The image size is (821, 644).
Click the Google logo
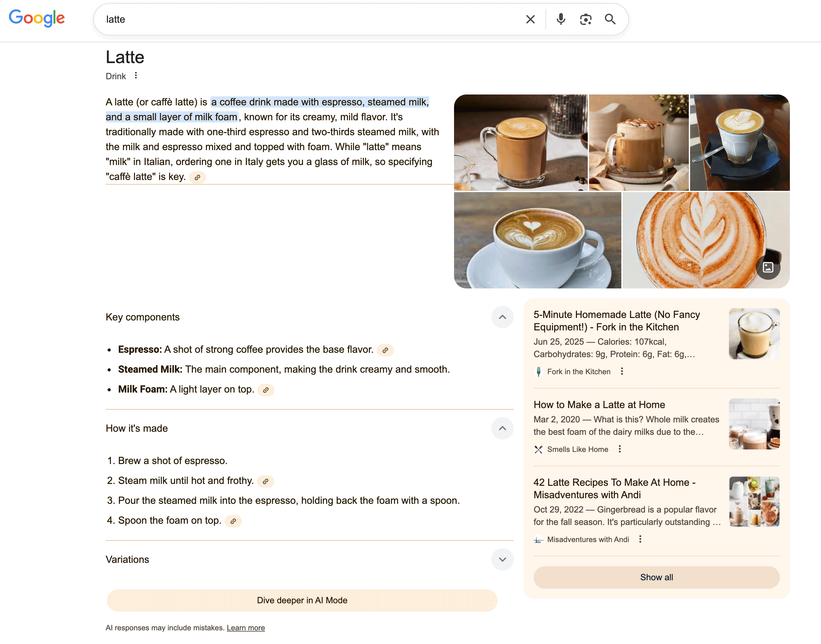(37, 18)
